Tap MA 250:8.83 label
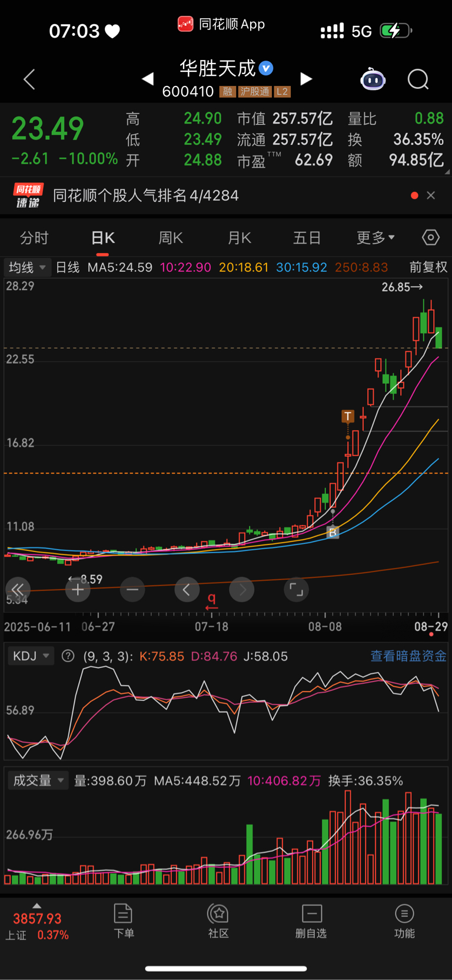 point(361,267)
